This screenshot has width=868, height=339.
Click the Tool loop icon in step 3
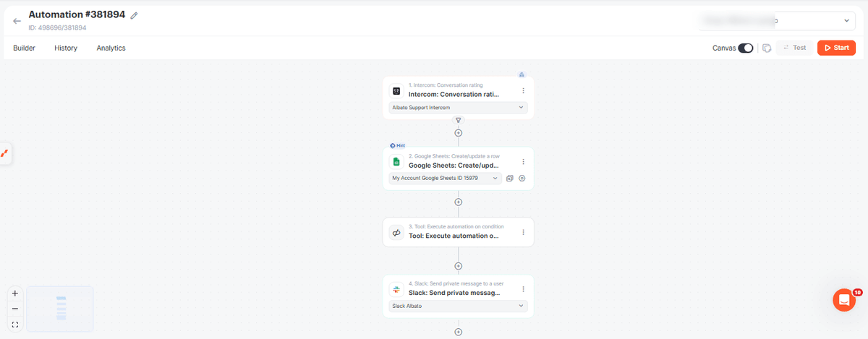tap(396, 232)
